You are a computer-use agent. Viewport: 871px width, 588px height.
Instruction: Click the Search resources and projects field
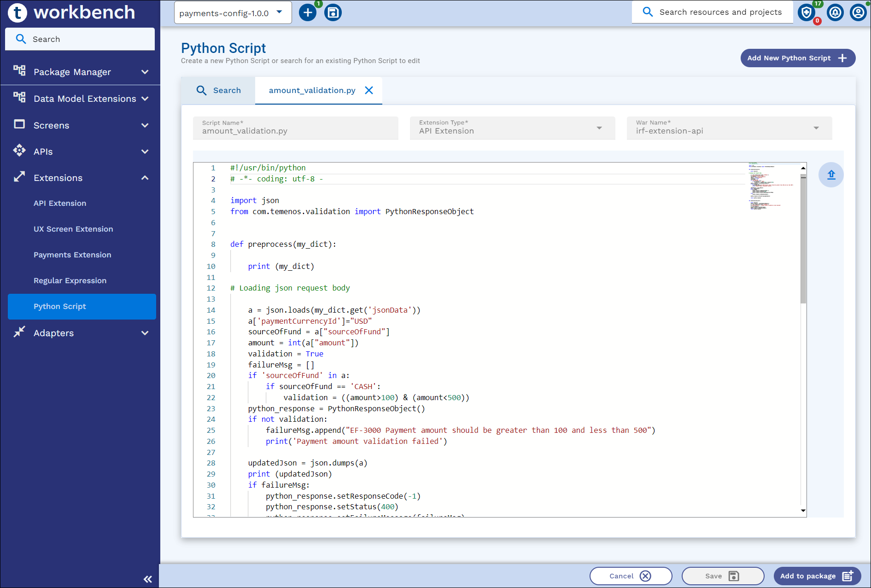pyautogui.click(x=720, y=12)
